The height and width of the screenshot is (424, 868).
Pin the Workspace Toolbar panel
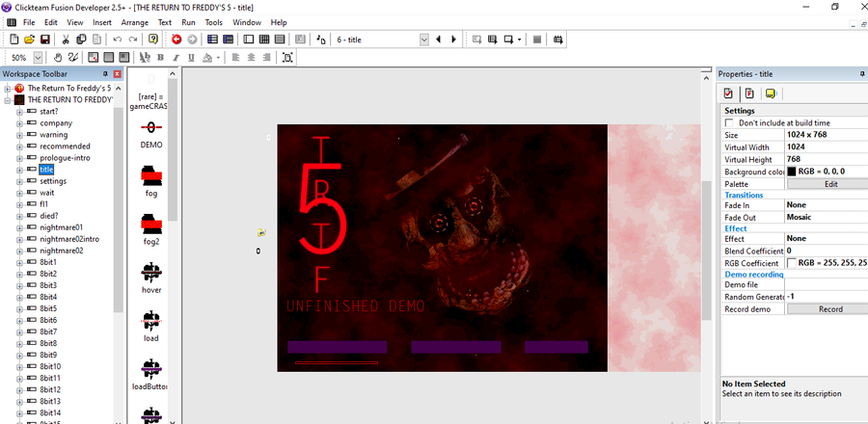(x=106, y=73)
